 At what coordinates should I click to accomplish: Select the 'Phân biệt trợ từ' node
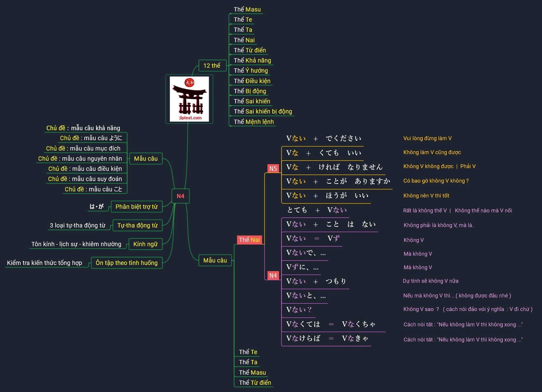click(137, 207)
